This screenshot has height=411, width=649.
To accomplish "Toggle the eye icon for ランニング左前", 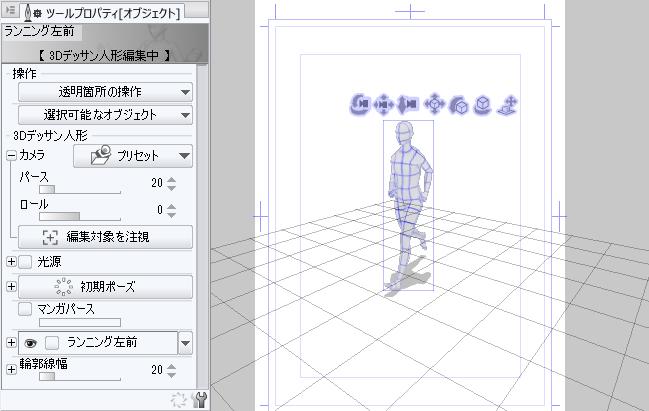I will (x=31, y=343).
